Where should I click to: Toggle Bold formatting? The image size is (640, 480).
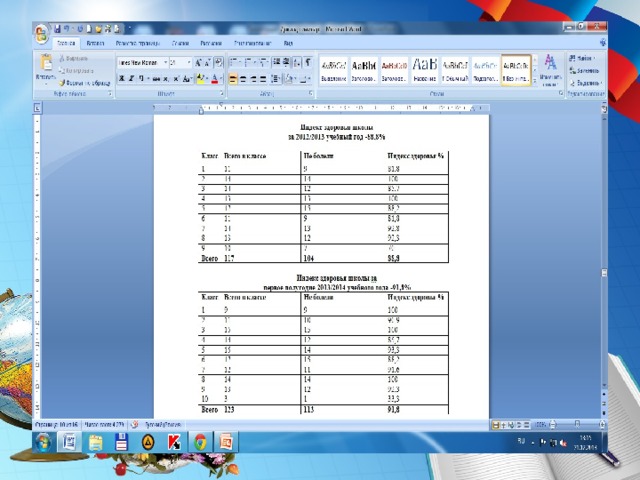click(121, 78)
